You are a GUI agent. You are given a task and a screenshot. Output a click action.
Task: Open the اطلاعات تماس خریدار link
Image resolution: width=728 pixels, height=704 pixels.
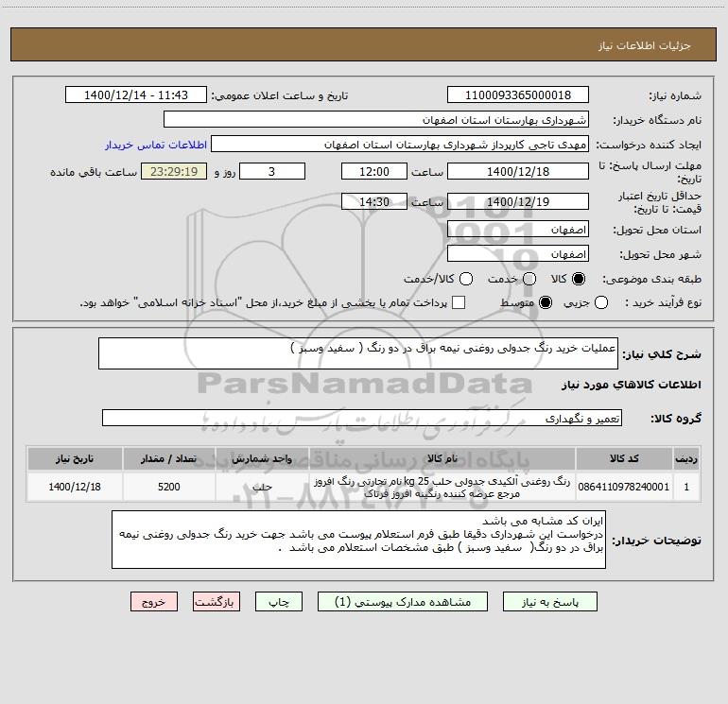(156, 145)
